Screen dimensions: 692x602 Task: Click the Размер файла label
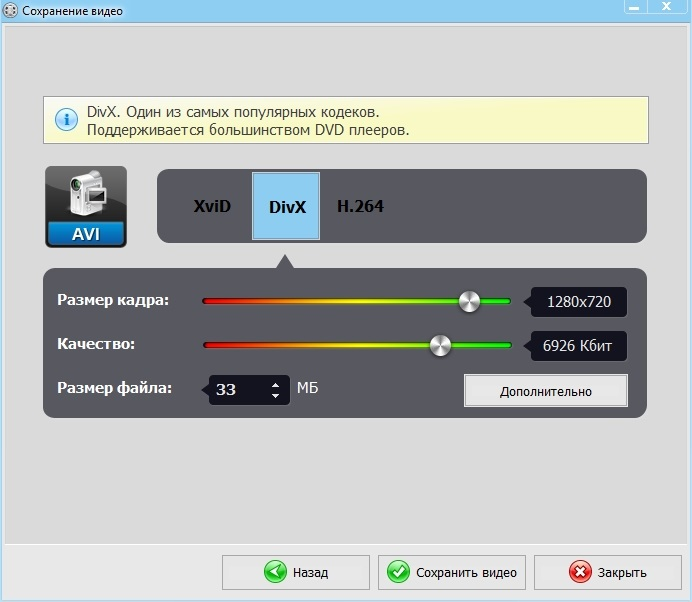point(114,388)
